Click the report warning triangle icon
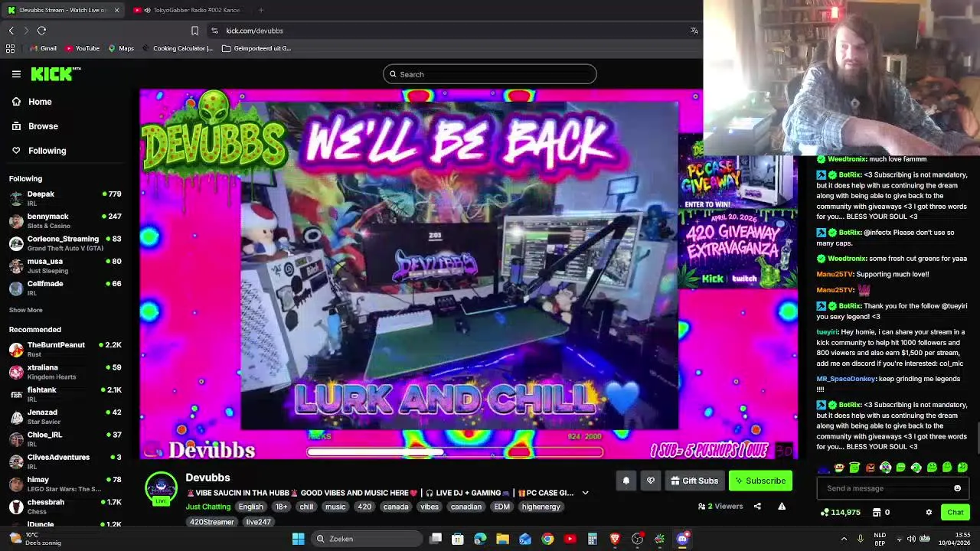 [x=782, y=506]
